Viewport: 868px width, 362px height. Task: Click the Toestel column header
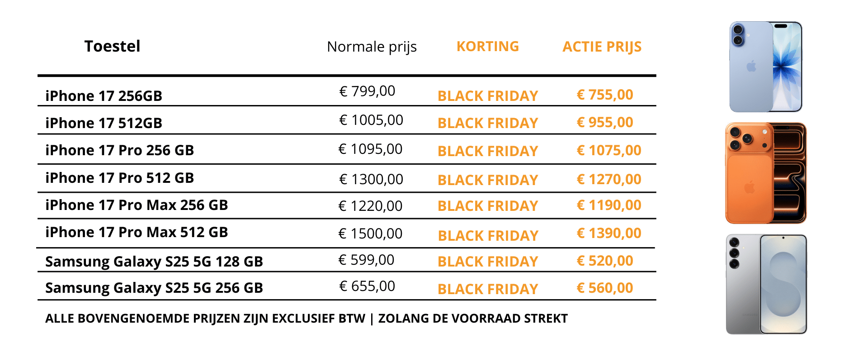click(x=112, y=46)
